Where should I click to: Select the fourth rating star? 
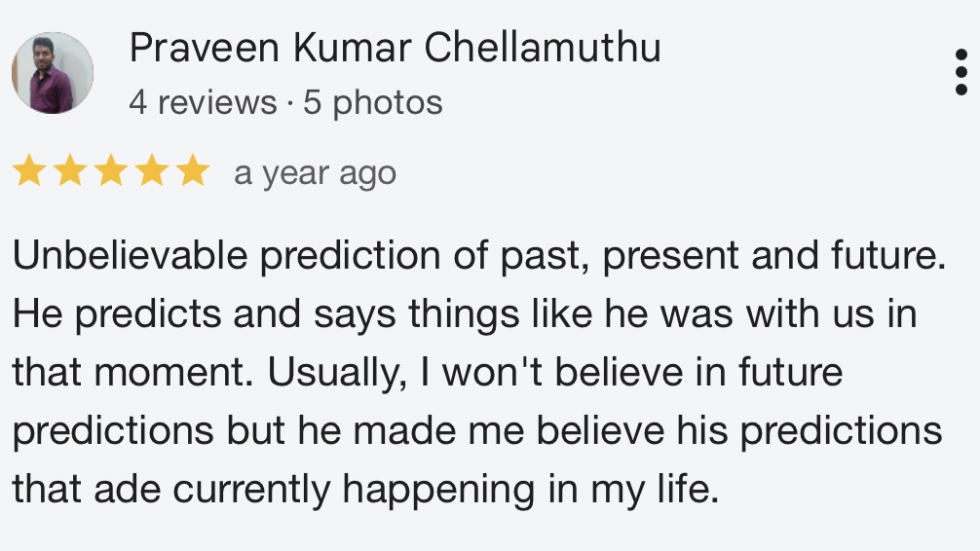pyautogui.click(x=152, y=170)
